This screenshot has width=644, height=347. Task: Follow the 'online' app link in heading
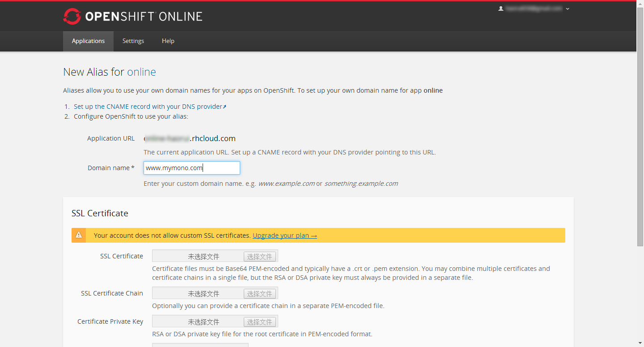pos(141,72)
